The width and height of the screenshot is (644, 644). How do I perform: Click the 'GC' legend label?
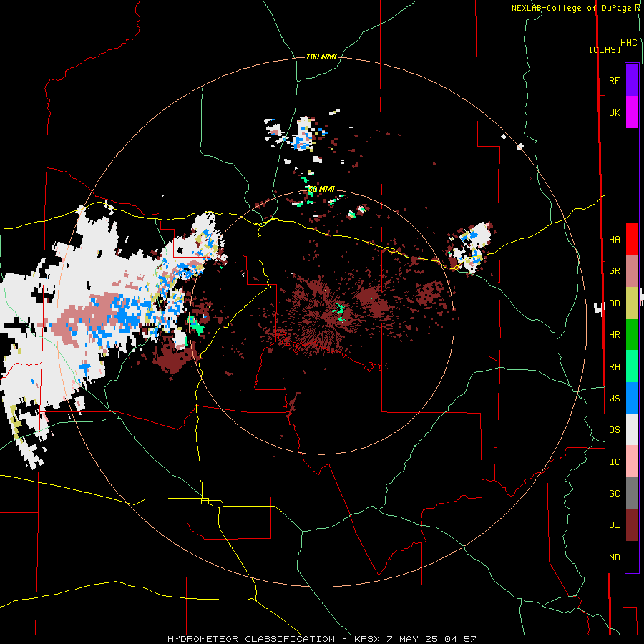coord(614,493)
